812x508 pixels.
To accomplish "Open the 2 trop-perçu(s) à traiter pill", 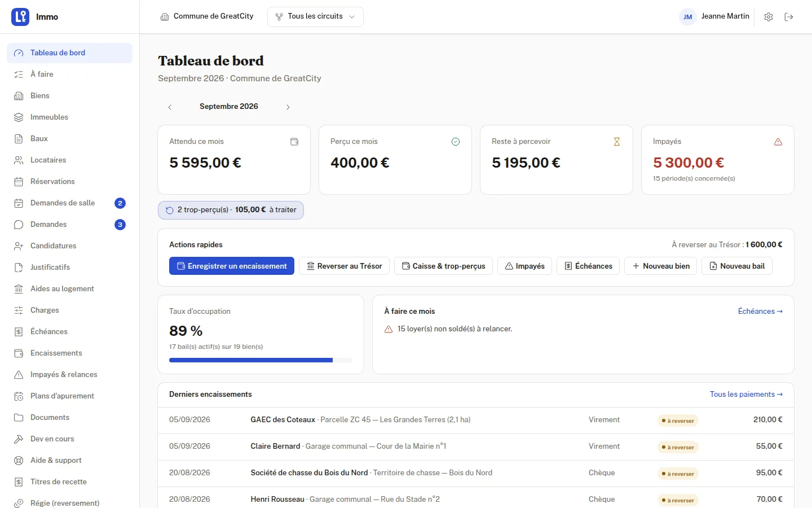I will [x=231, y=210].
